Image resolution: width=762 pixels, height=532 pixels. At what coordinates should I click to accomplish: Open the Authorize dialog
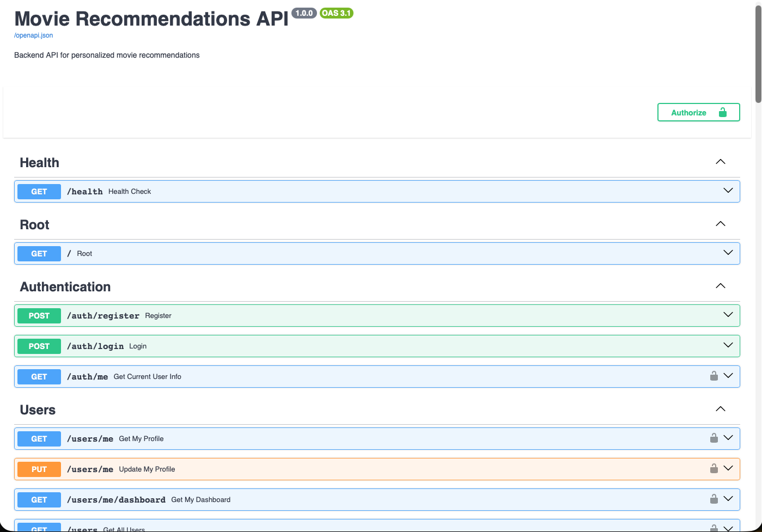pyautogui.click(x=698, y=113)
